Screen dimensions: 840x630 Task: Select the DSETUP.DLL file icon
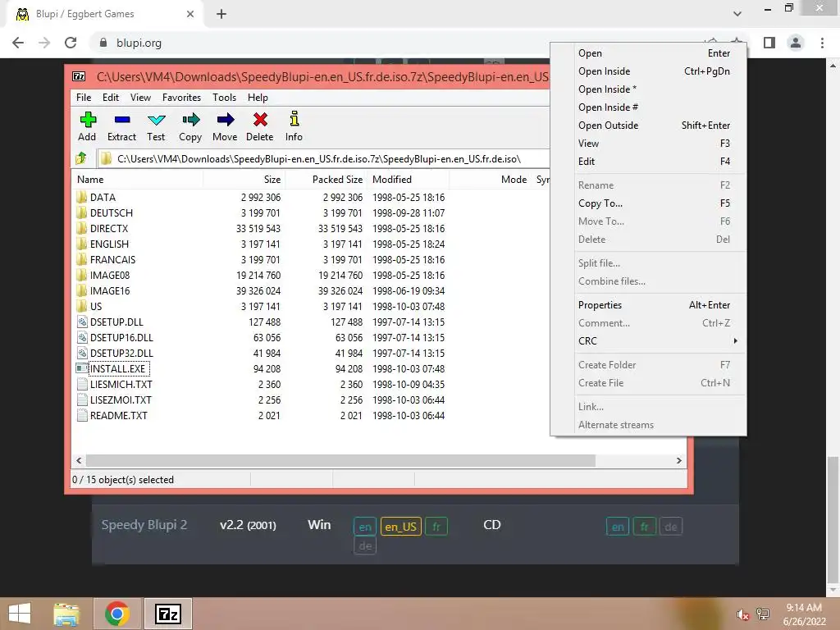pyautogui.click(x=81, y=322)
